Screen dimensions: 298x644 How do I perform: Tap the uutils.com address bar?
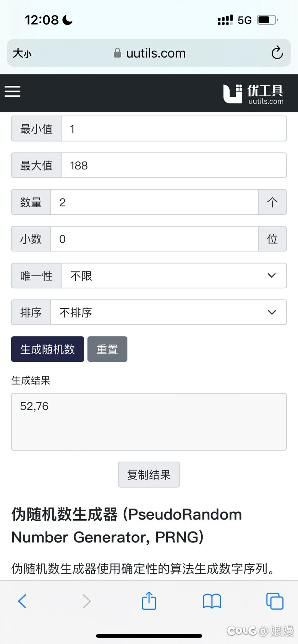(x=149, y=53)
